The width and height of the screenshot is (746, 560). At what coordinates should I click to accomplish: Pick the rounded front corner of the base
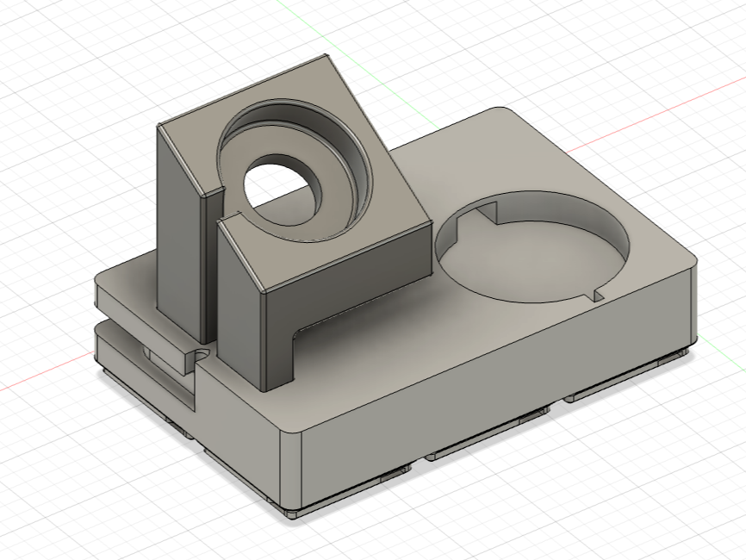290,469
